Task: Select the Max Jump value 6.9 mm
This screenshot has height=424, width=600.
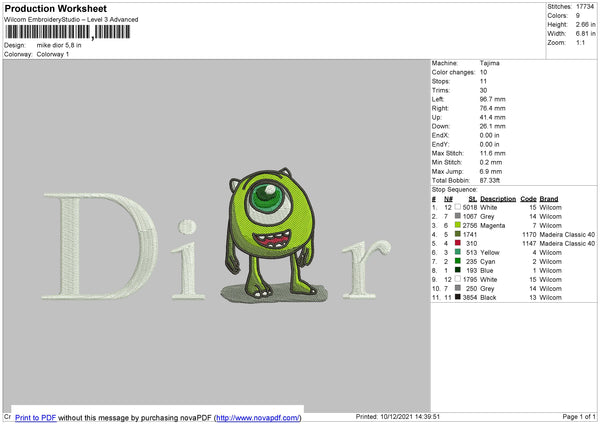Action: (491, 171)
